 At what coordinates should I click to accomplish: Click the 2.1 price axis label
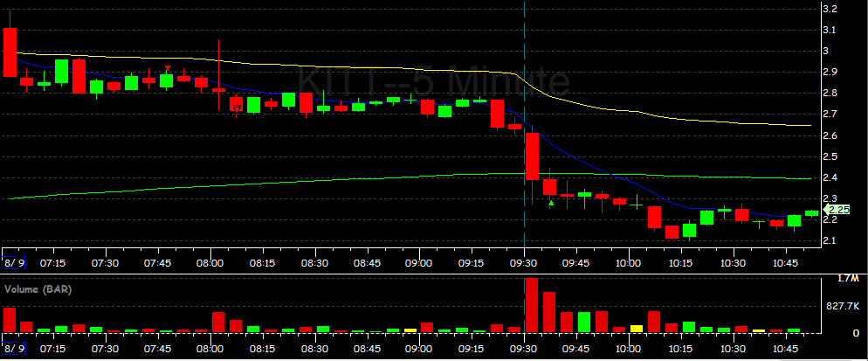[x=830, y=240]
